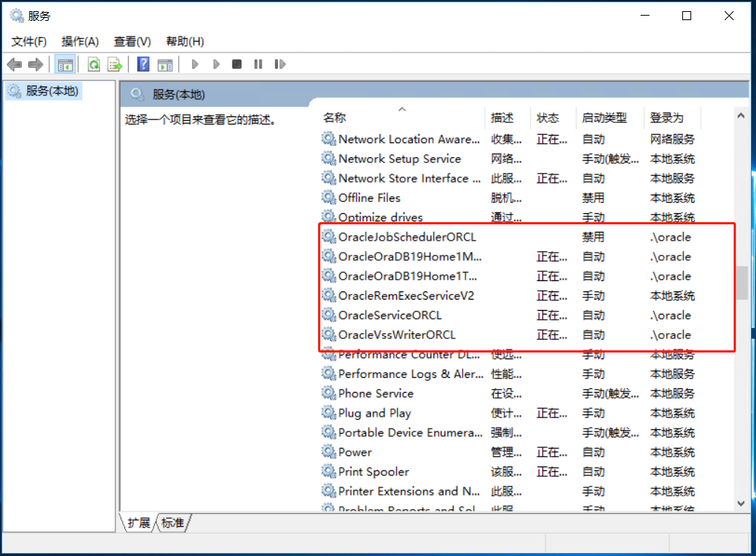
Task: Sort by the 描述 column header
Action: click(x=507, y=118)
